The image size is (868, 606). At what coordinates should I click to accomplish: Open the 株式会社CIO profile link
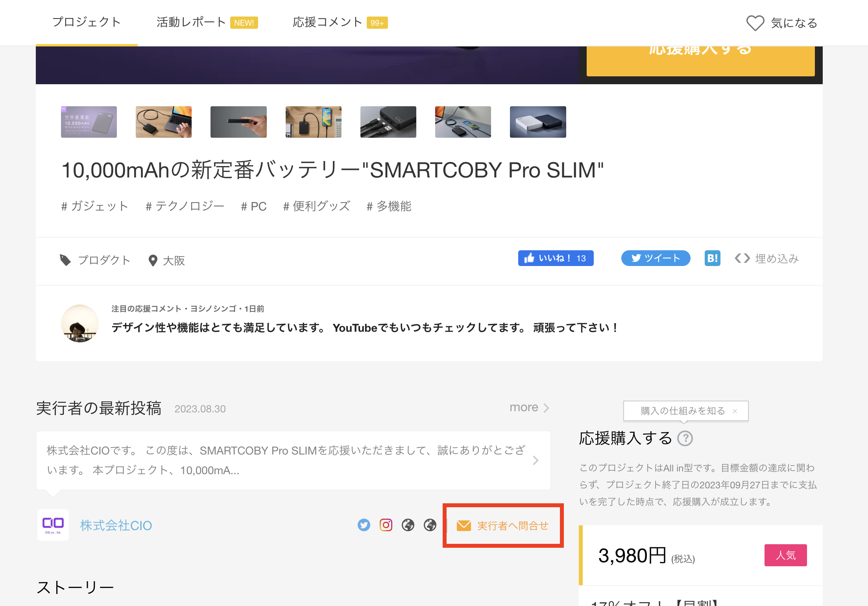(x=116, y=525)
